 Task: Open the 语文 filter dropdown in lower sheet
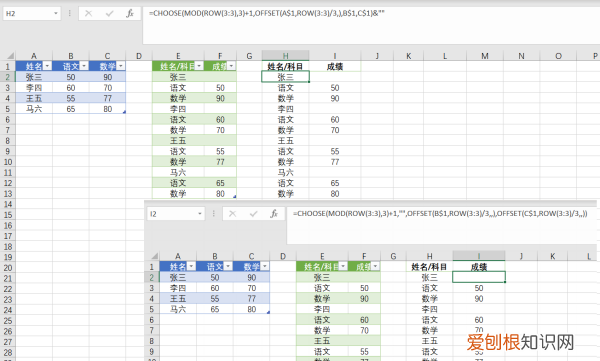click(228, 266)
